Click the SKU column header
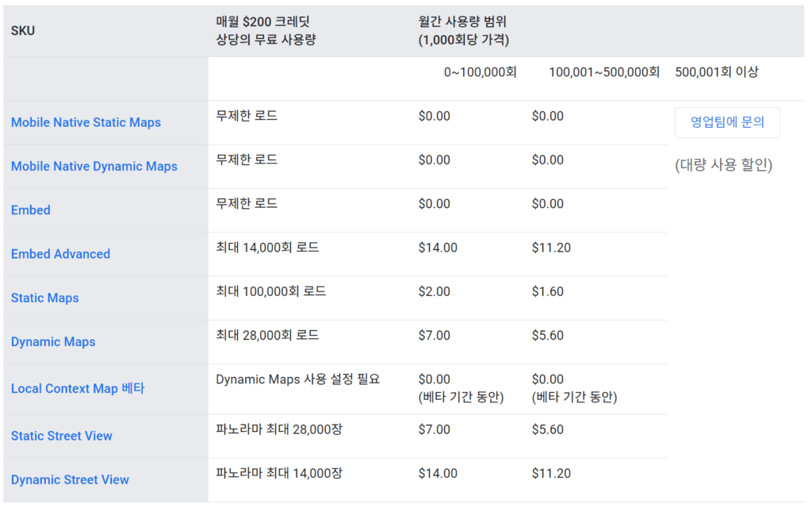Viewport: 812px width, 508px height. tap(22, 30)
